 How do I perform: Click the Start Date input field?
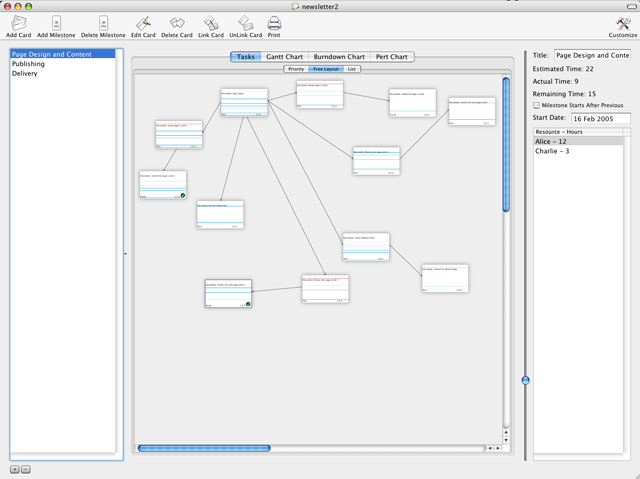pyautogui.click(x=600, y=118)
